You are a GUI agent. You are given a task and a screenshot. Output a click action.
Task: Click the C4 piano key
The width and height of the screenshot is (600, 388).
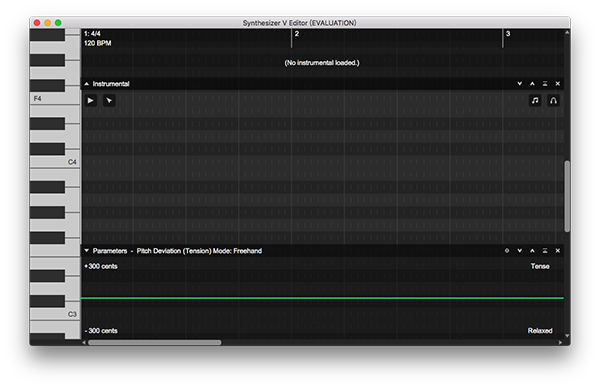[54, 162]
